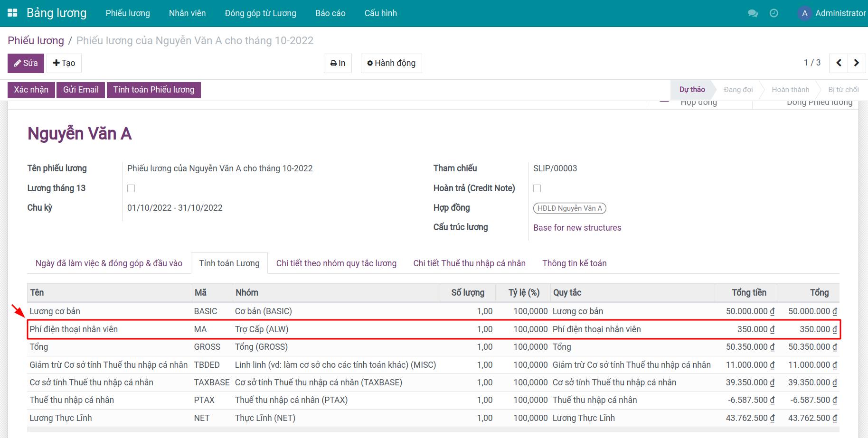Open the Báo cáo menu
The height and width of the screenshot is (438, 868).
coord(330,13)
